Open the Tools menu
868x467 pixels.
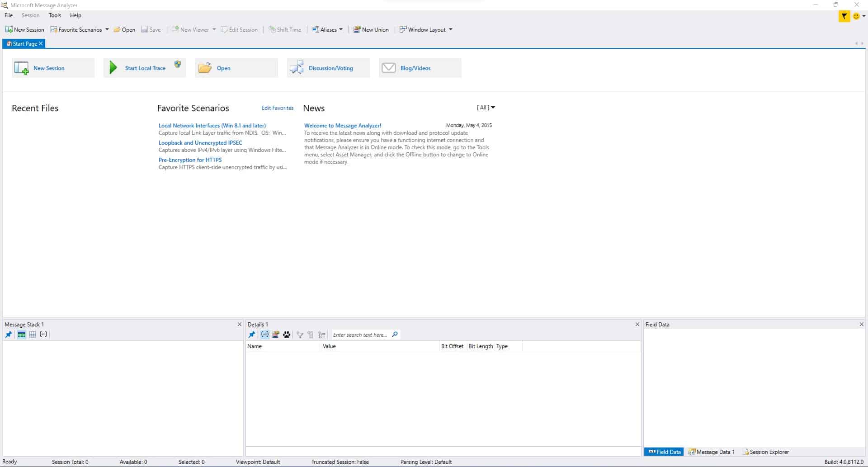[55, 15]
